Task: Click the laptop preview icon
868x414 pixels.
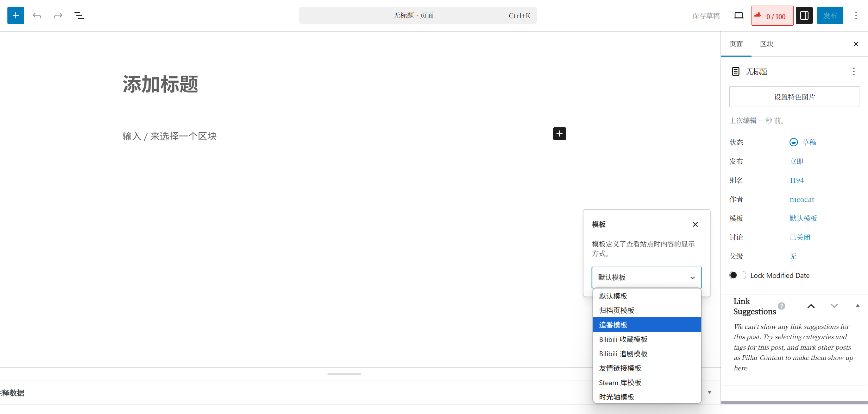Action: coord(738,15)
